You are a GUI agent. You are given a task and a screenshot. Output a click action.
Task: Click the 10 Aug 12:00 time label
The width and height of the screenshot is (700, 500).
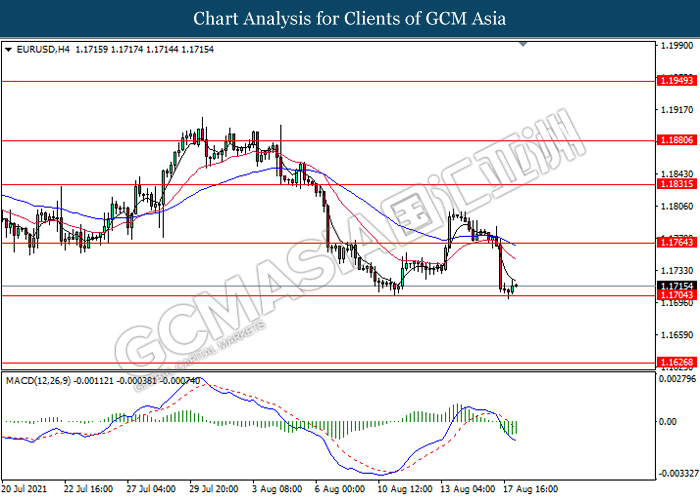tap(404, 489)
